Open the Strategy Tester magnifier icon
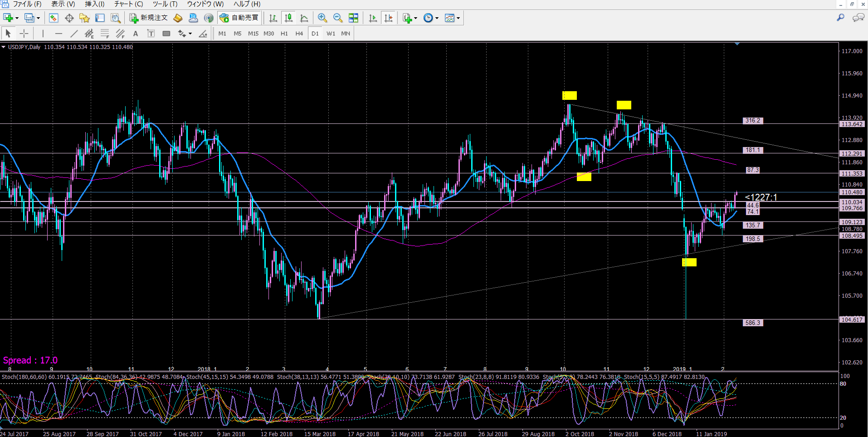 [116, 18]
